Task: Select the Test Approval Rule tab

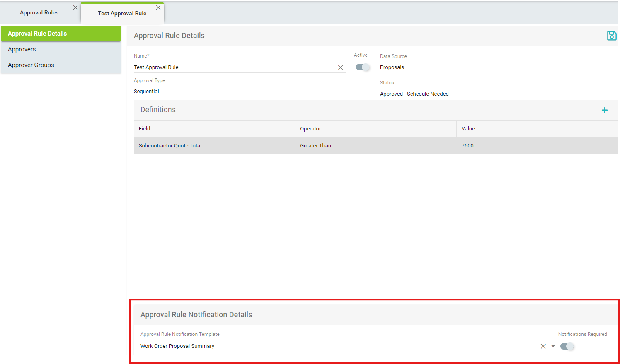Action: [x=122, y=13]
